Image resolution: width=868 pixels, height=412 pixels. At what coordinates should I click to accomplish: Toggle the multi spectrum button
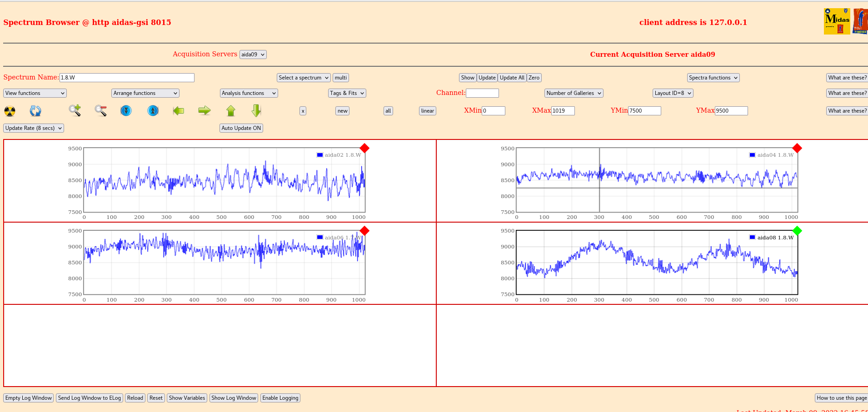(341, 78)
